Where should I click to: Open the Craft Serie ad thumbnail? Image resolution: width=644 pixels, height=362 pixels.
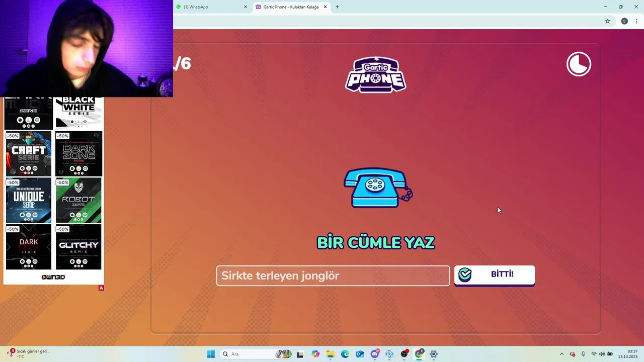29,154
